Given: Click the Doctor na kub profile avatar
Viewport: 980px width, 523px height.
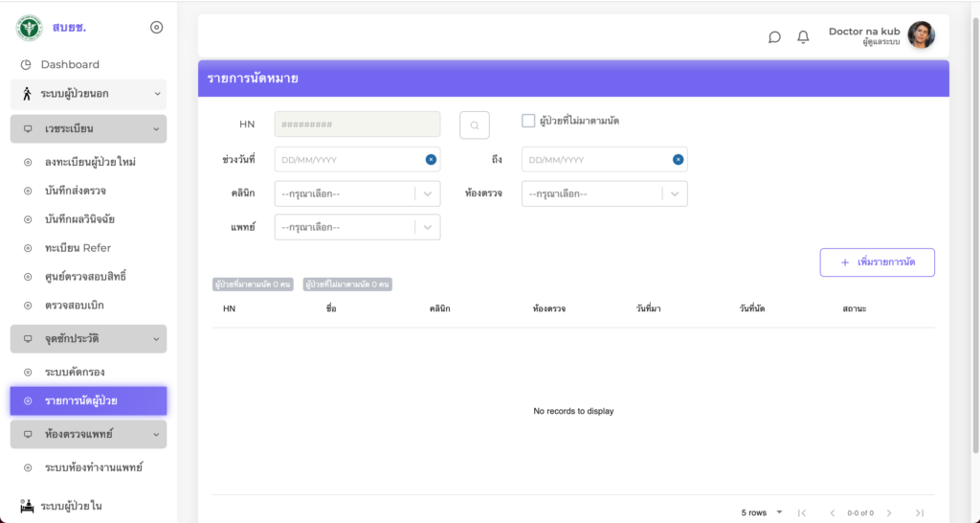Looking at the screenshot, I should pos(921,35).
